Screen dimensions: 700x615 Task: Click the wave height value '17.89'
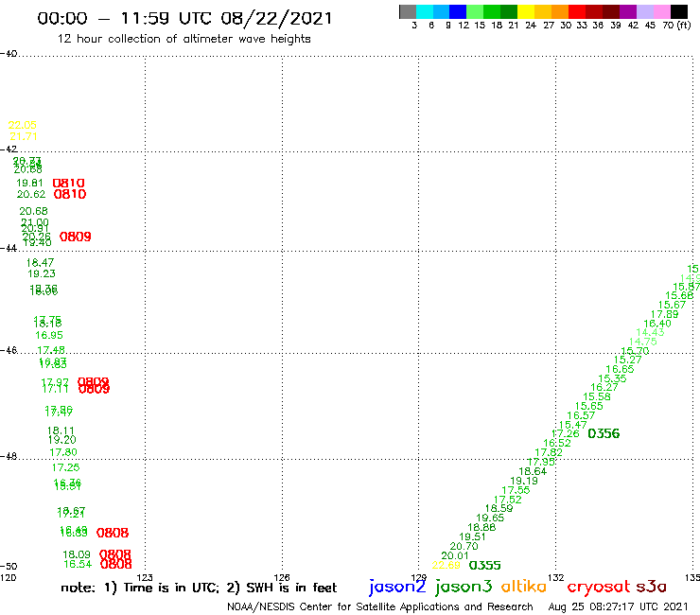pyautogui.click(x=664, y=314)
